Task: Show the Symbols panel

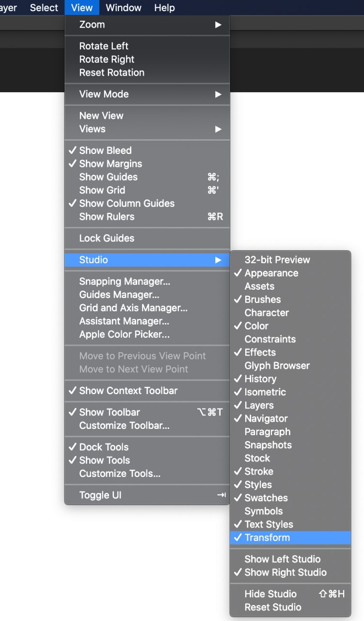Action: point(263,511)
